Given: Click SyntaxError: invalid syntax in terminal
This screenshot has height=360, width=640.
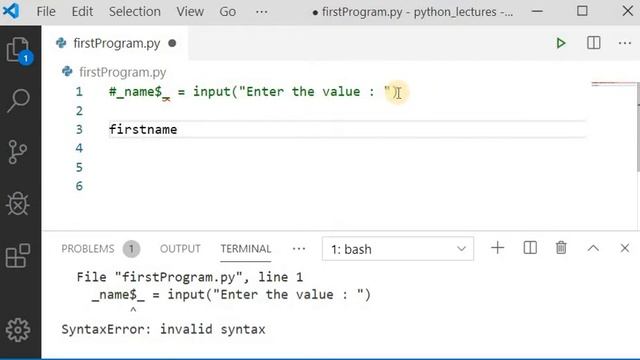Looking at the screenshot, I should (x=163, y=329).
